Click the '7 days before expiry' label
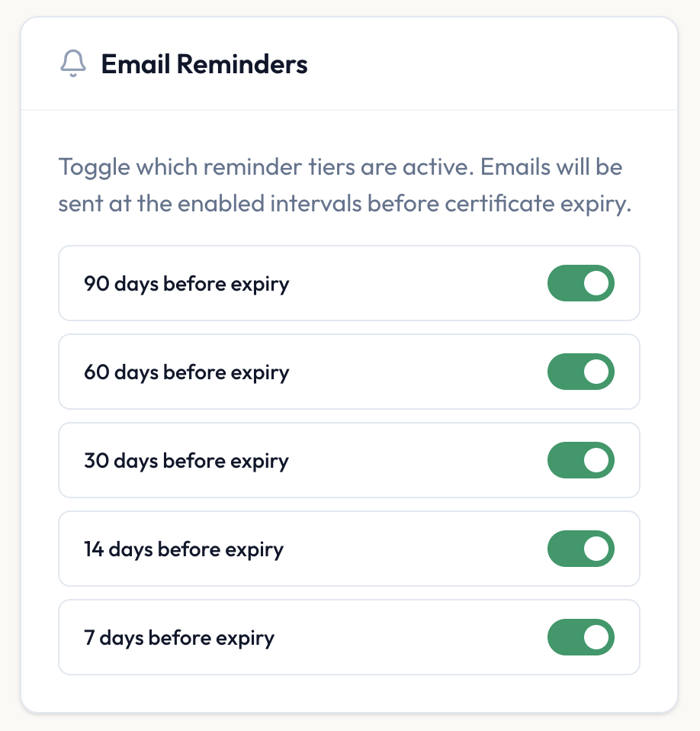The width and height of the screenshot is (700, 731). [179, 638]
